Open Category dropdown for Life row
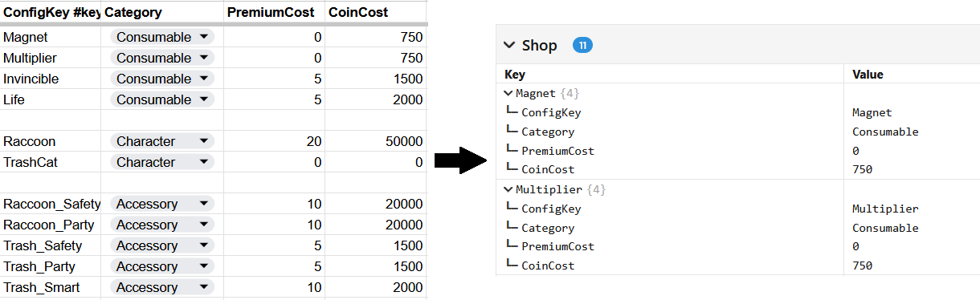 [x=161, y=99]
